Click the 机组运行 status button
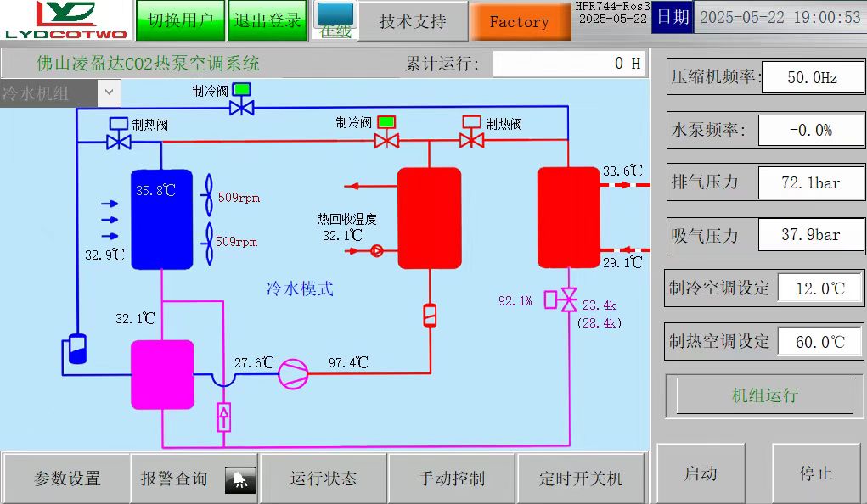 click(765, 395)
